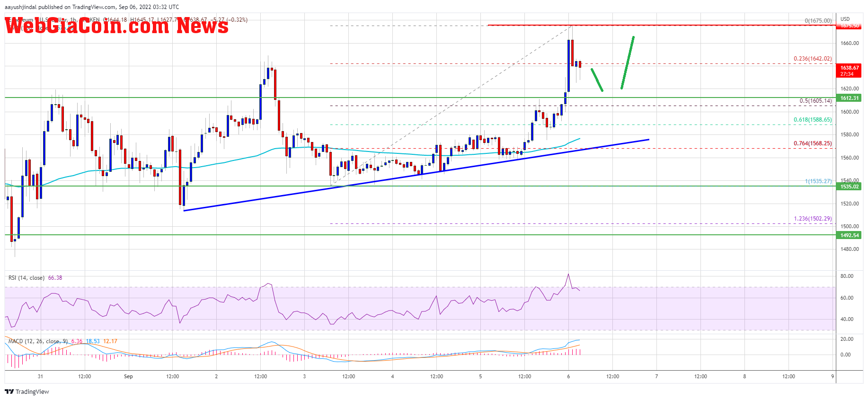Click the green 1535.02 support price tag
This screenshot has width=868, height=400.
[x=850, y=187]
